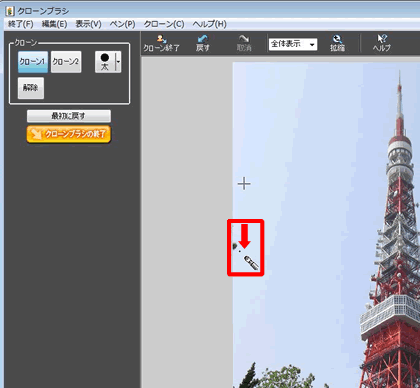Open the 編集(E) menu
This screenshot has height=388, width=420.
55,24
